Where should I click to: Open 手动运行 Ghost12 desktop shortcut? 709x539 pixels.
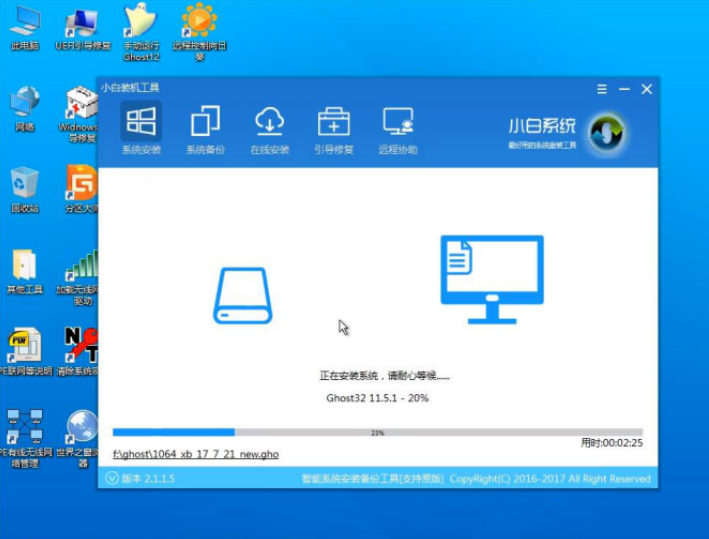141,32
